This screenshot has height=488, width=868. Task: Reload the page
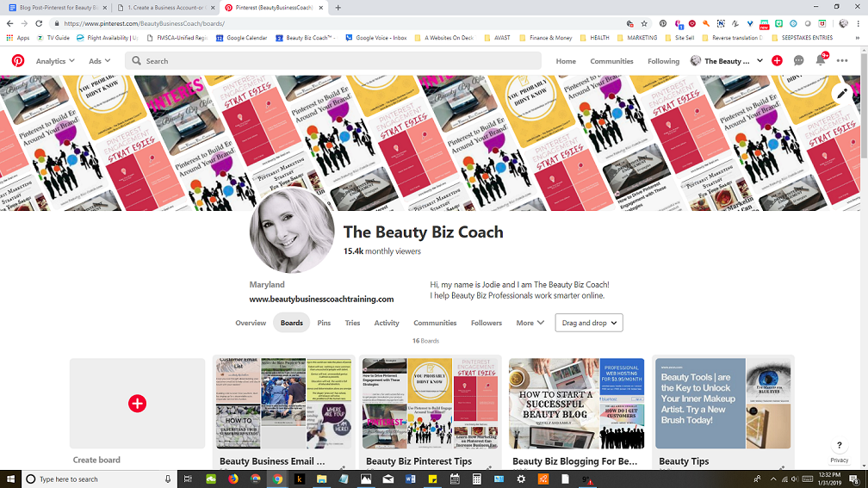(x=39, y=24)
